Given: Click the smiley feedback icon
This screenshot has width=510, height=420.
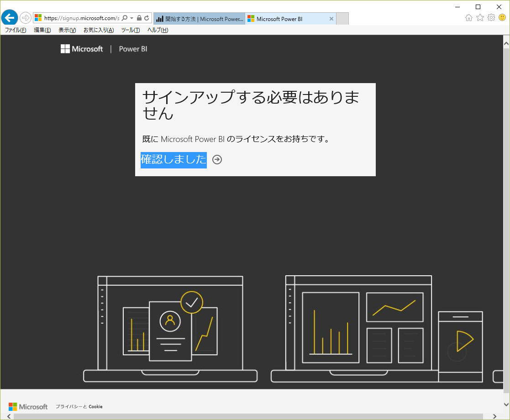Looking at the screenshot, I should tap(502, 17).
